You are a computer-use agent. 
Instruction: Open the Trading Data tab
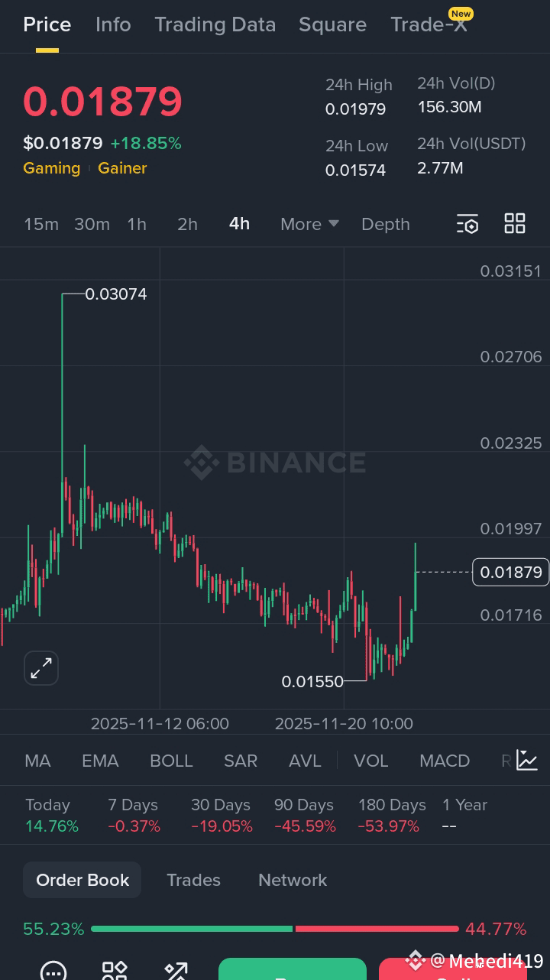[x=215, y=24]
